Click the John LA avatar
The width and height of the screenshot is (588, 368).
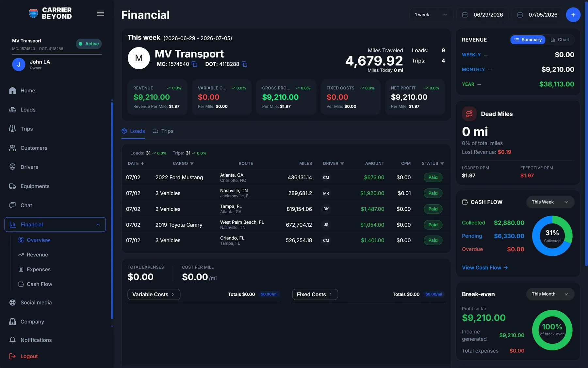point(19,64)
